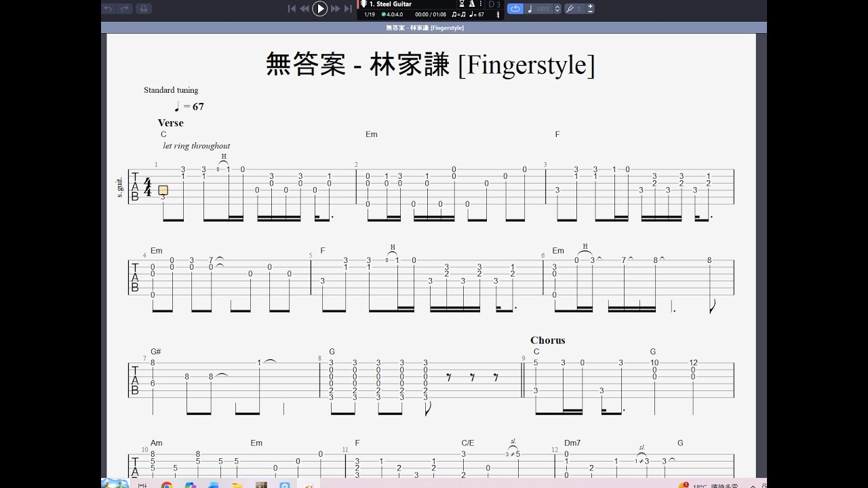Jump to the first bar
Screen dimensions: 868x488
tap(292, 9)
